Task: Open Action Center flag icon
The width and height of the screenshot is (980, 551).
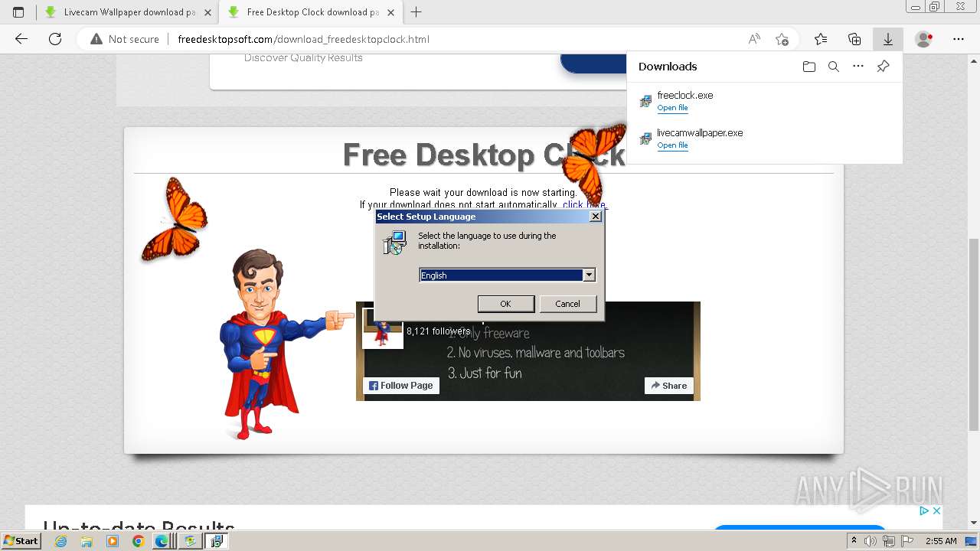Action: pyautogui.click(x=906, y=541)
